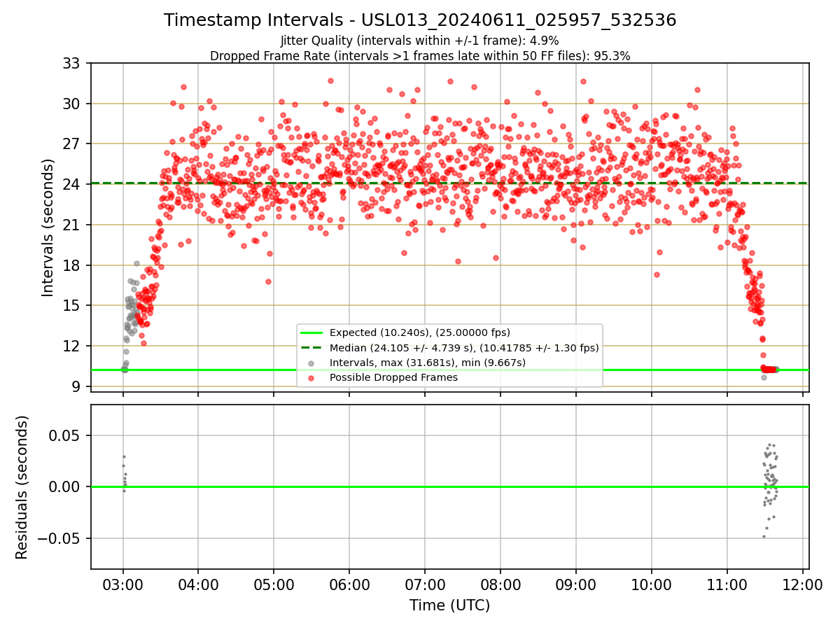Select the 'Expected (10.240s), (25.00000 fps)' legend entry
The height and width of the screenshot is (630, 840).
tap(420, 332)
